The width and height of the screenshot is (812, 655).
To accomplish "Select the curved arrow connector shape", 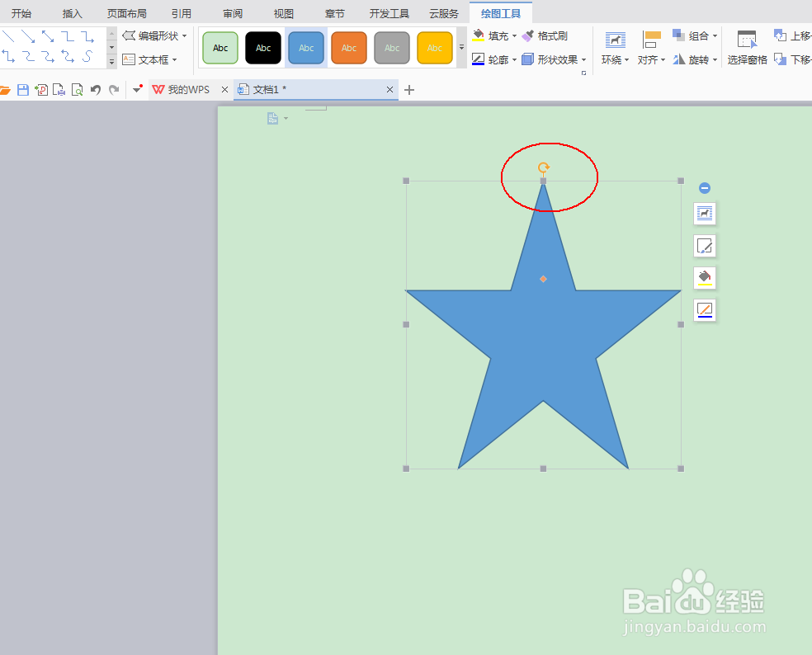I will click(48, 56).
